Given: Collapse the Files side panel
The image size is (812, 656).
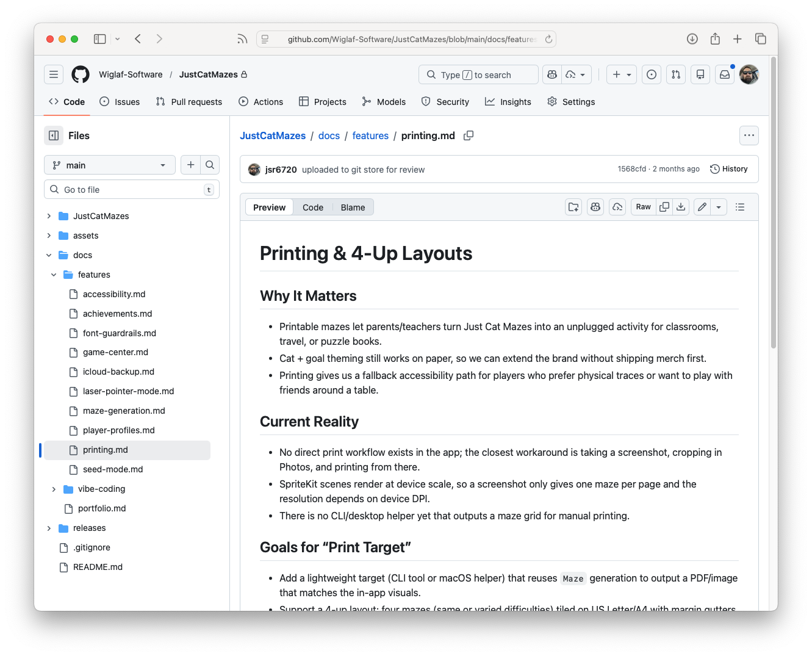Looking at the screenshot, I should tap(54, 135).
